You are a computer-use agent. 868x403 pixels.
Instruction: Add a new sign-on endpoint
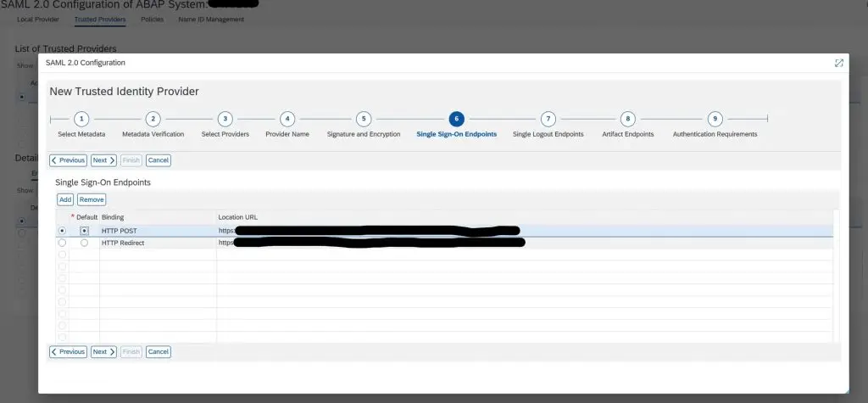pos(65,199)
